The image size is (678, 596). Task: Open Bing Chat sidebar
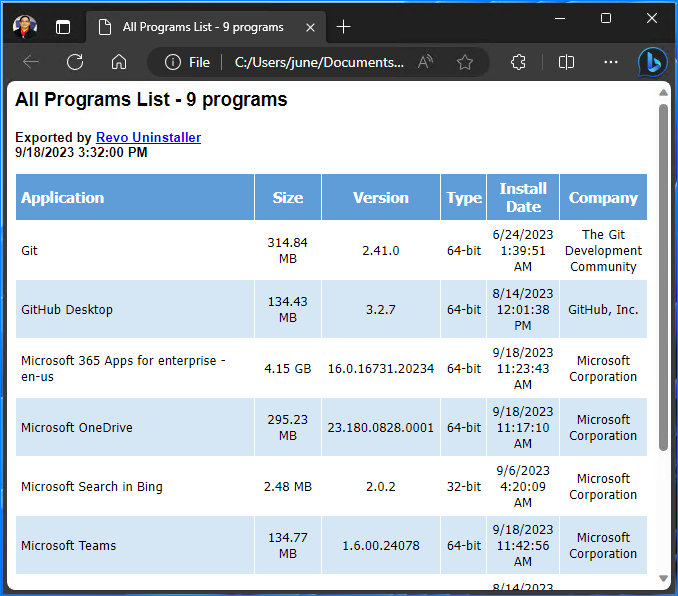coord(653,62)
